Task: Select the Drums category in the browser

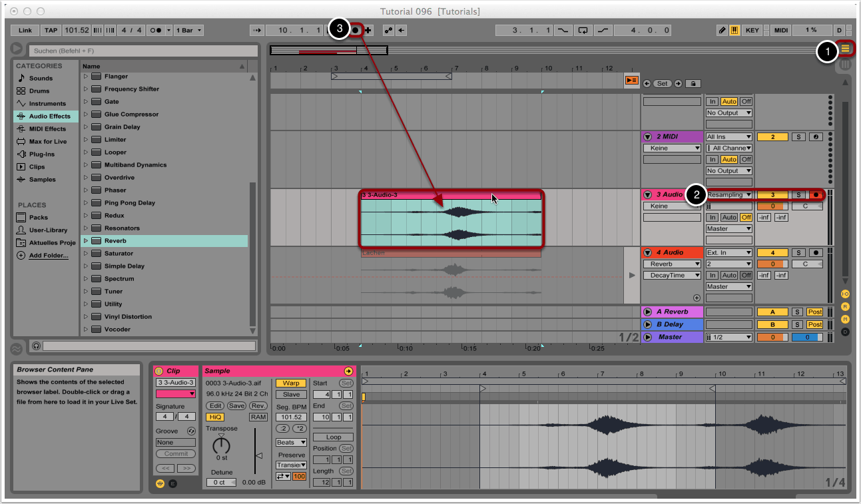Action: pos(39,91)
